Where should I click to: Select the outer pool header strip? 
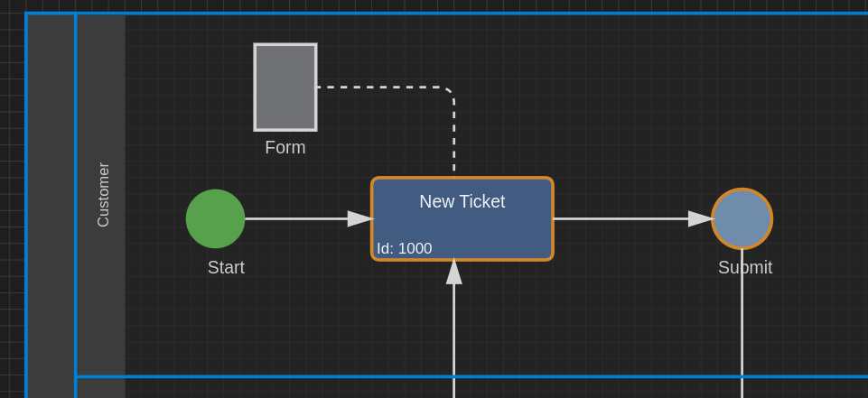[x=51, y=206]
